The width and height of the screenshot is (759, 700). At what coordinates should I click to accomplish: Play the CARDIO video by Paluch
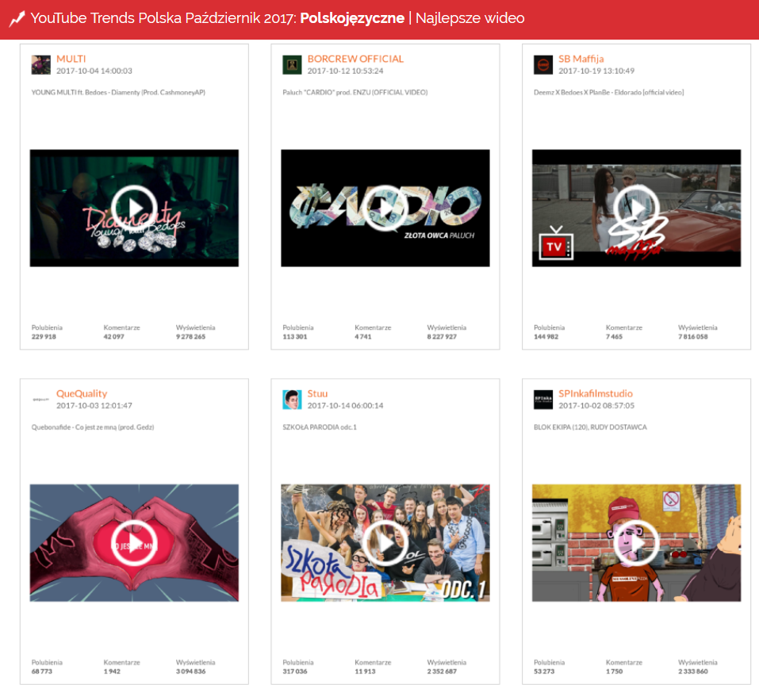(x=385, y=208)
